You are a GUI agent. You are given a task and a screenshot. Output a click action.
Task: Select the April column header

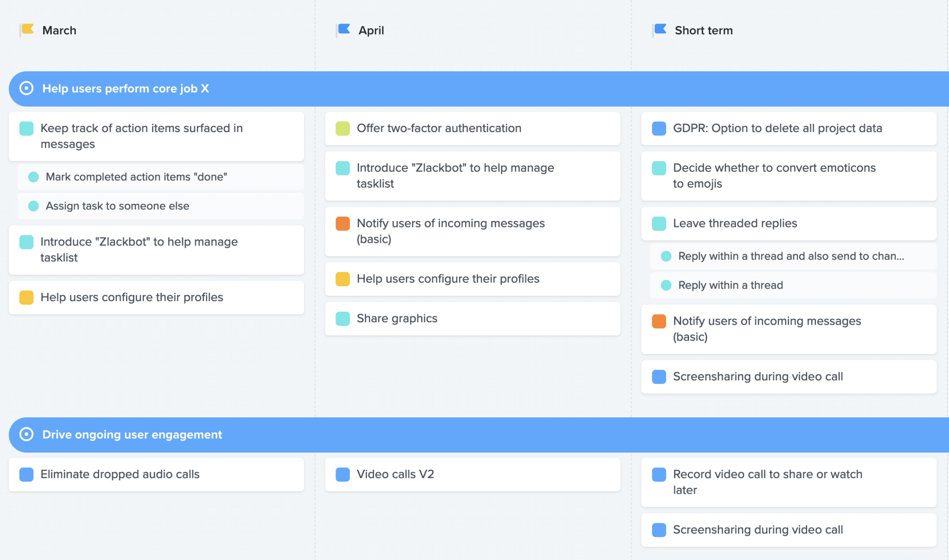(x=371, y=30)
